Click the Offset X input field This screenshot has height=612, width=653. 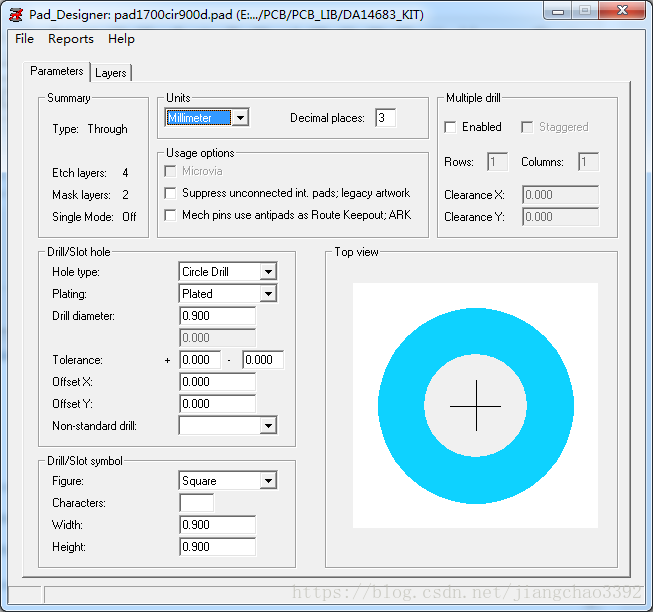pyautogui.click(x=217, y=382)
